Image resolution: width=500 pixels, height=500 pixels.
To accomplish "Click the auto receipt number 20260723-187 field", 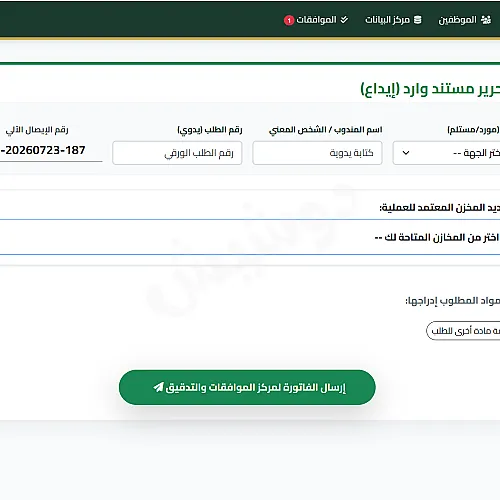I will (x=51, y=151).
